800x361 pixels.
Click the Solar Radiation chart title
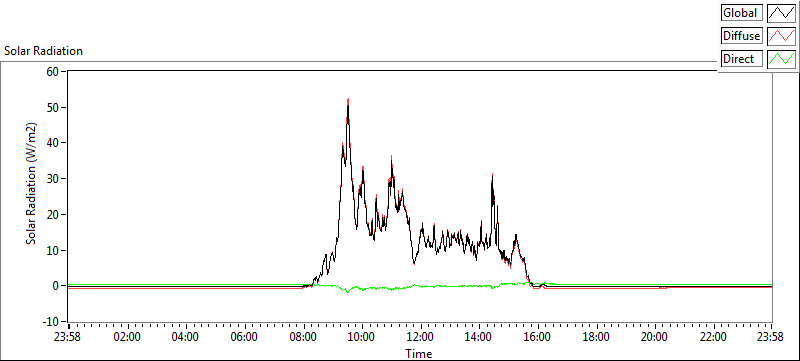43,51
